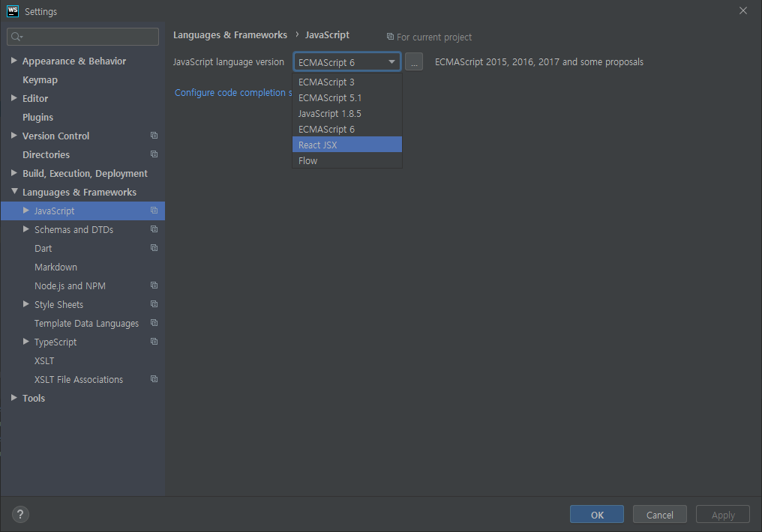Select Flow language version

point(347,160)
